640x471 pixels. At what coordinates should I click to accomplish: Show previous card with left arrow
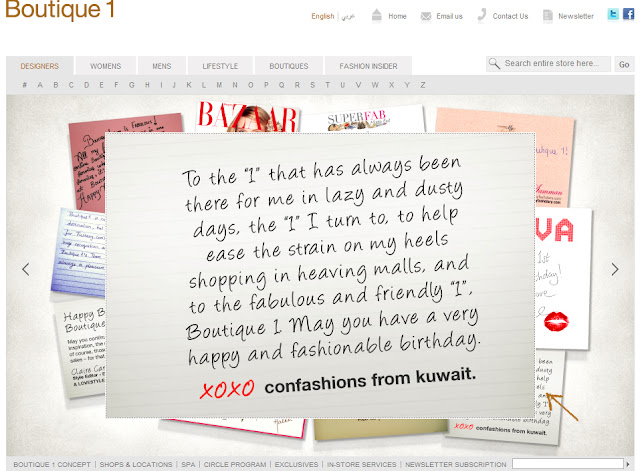click(26, 269)
